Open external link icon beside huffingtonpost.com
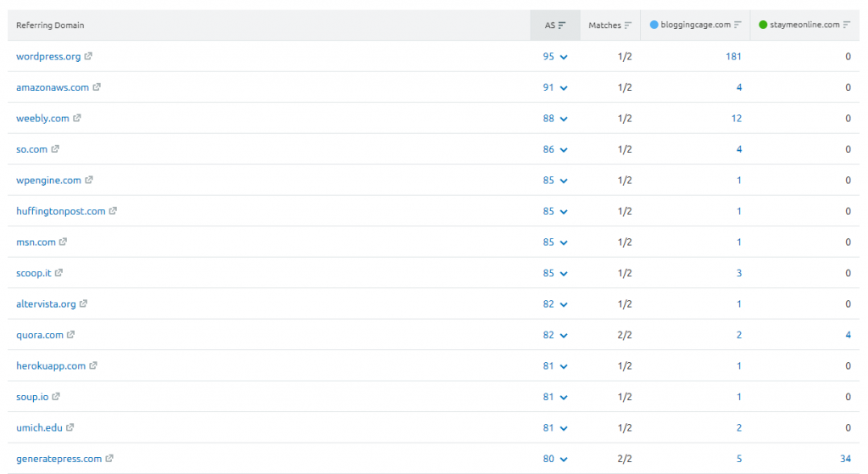Image resolution: width=868 pixels, height=474 pixels. click(113, 211)
